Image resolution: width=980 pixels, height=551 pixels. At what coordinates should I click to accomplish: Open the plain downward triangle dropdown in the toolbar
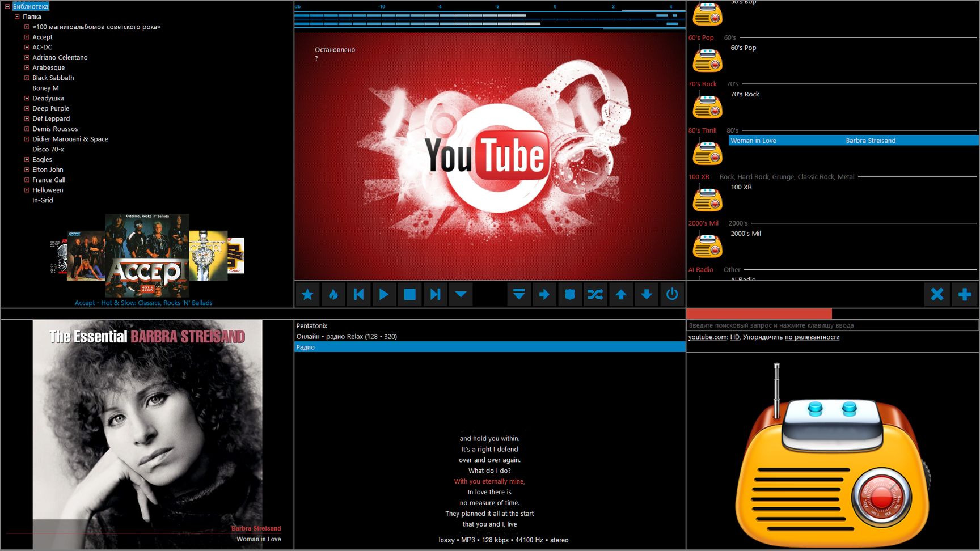[x=461, y=294]
